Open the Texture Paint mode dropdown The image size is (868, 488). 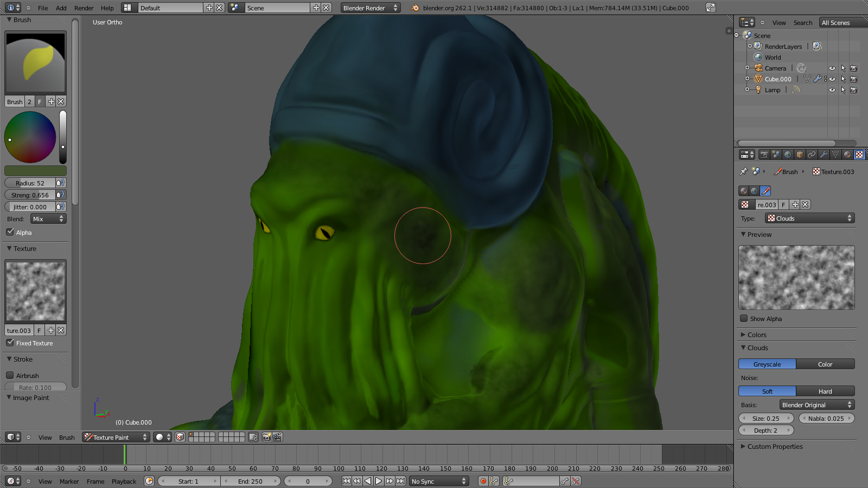coord(116,437)
